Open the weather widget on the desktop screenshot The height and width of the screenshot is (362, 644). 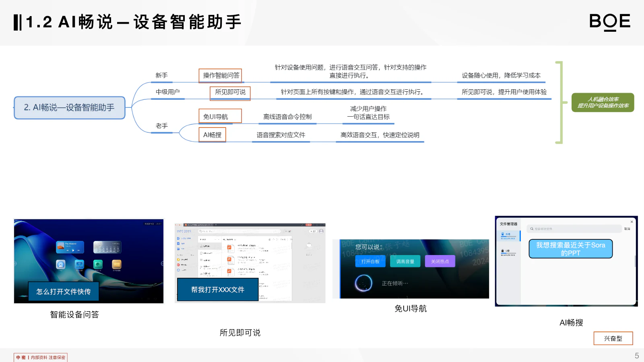pyautogui.click(x=107, y=247)
